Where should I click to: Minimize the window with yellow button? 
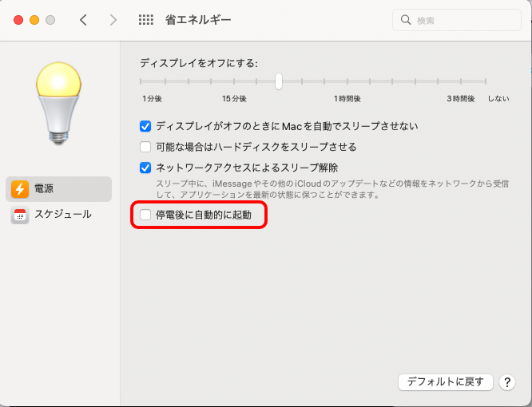point(34,20)
